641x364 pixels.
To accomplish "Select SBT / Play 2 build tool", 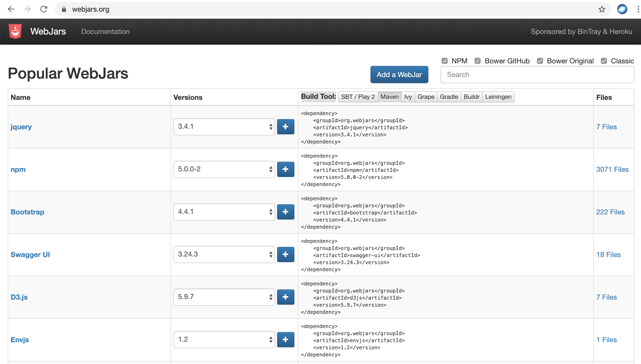I will click(x=358, y=97).
